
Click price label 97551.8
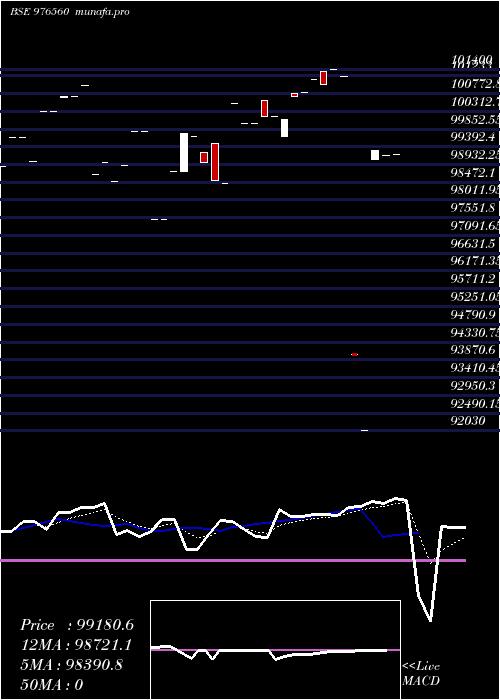click(x=473, y=208)
